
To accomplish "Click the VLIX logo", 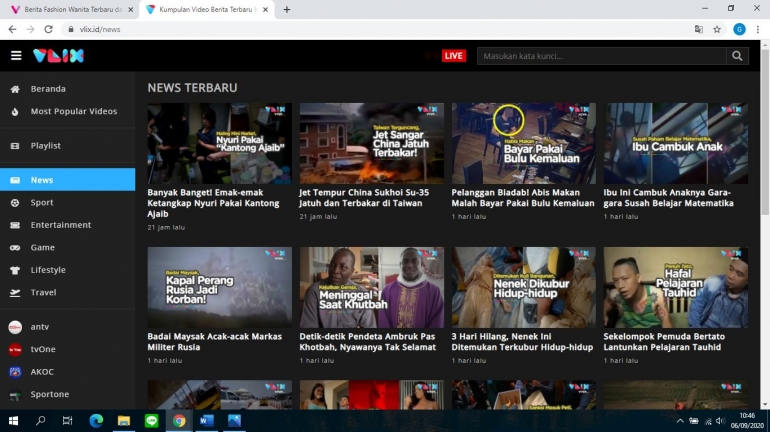I will pos(58,55).
